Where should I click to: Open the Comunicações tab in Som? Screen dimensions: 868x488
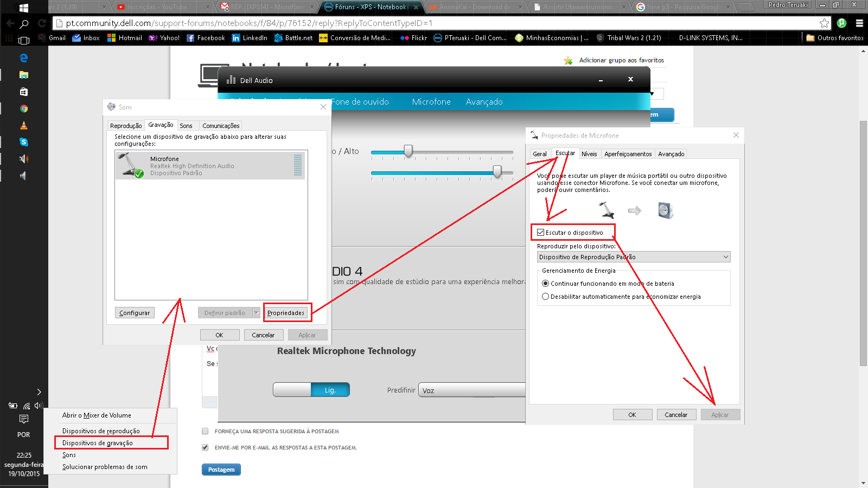pyautogui.click(x=221, y=126)
